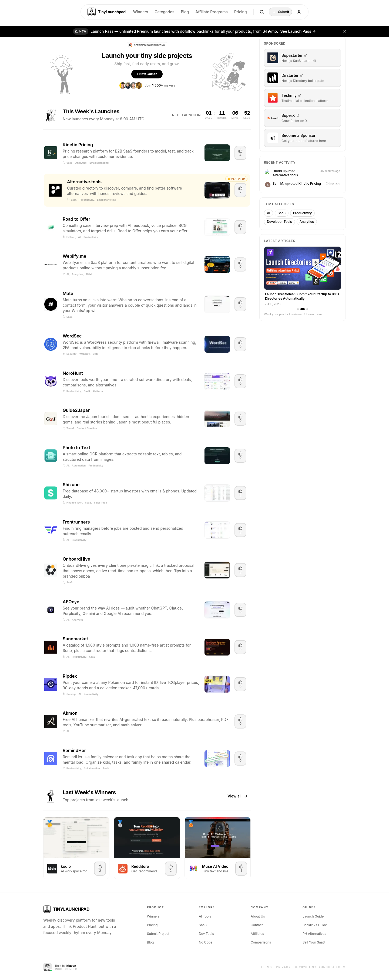Upvote Road to Offer
The height and width of the screenshot is (980, 389).
pos(240,227)
